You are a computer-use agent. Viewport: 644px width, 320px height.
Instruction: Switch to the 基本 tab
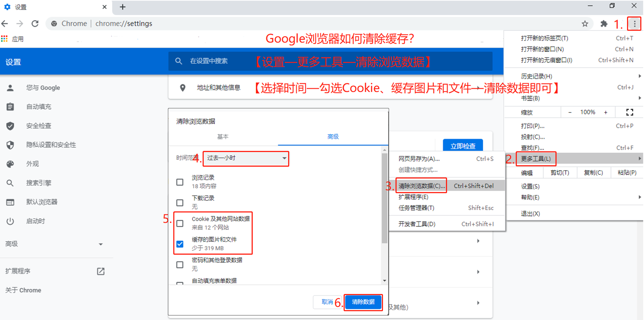point(223,137)
